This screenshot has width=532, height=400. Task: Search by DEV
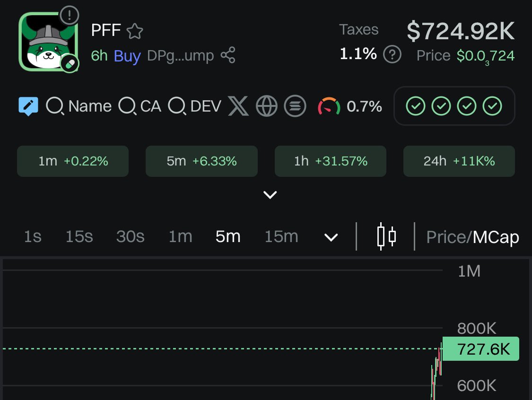tap(195, 106)
